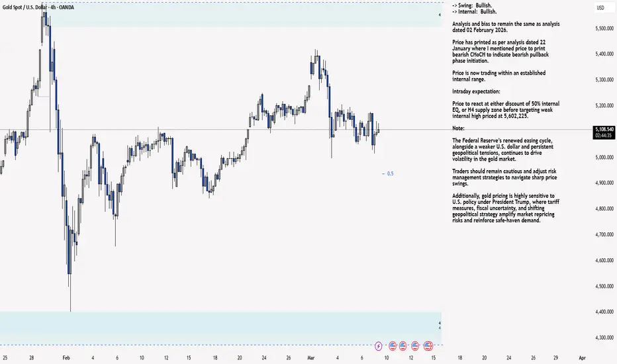Viewport: 617px width, 364px height.
Task: Select the 'bearish CHoCH' annotation line
Action: [x=500, y=55]
